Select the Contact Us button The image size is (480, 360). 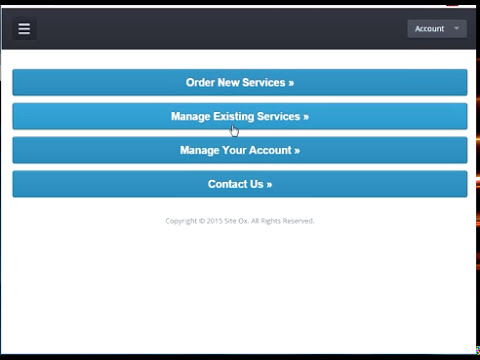(x=240, y=184)
